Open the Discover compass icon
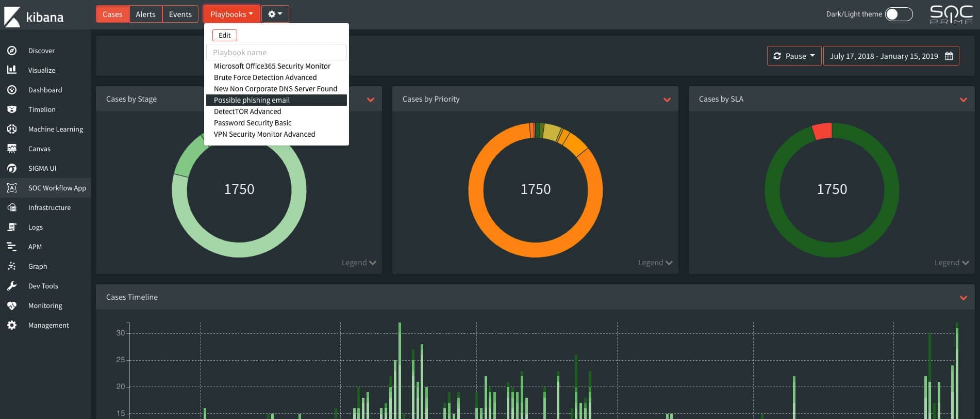This screenshot has width=980, height=419. [12, 51]
